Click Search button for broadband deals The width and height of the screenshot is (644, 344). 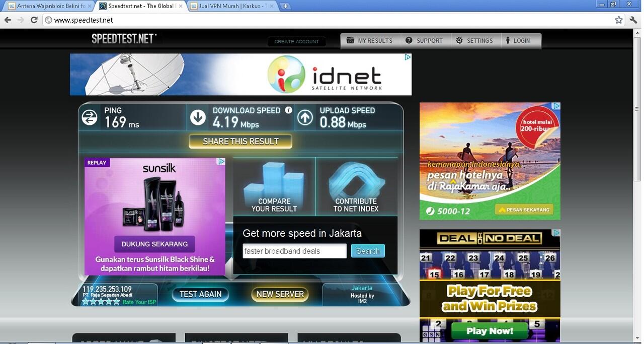click(x=368, y=251)
